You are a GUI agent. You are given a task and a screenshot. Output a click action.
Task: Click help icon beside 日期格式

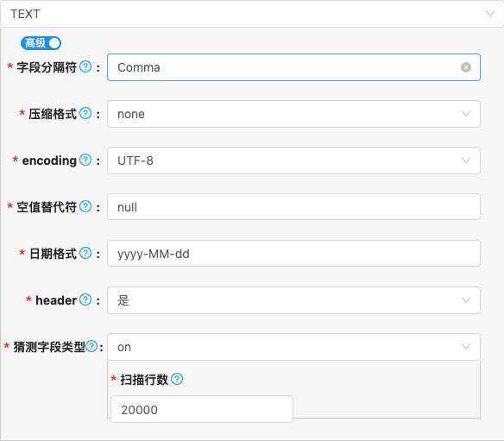coord(85,253)
